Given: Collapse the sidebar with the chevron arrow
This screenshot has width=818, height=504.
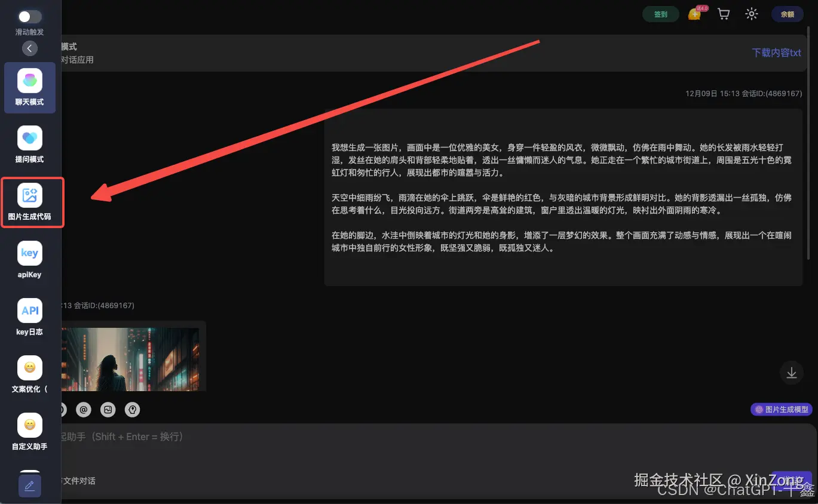Looking at the screenshot, I should pyautogui.click(x=29, y=48).
